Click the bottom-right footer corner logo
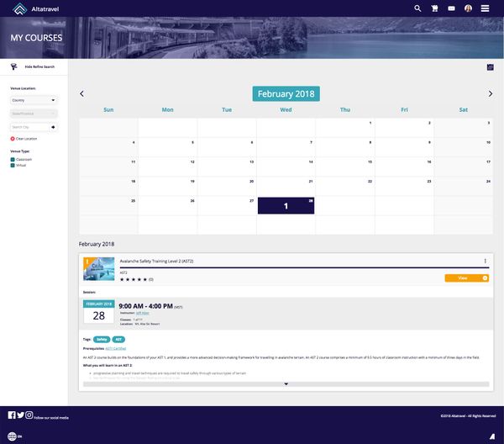This screenshot has width=504, height=444. click(492, 436)
